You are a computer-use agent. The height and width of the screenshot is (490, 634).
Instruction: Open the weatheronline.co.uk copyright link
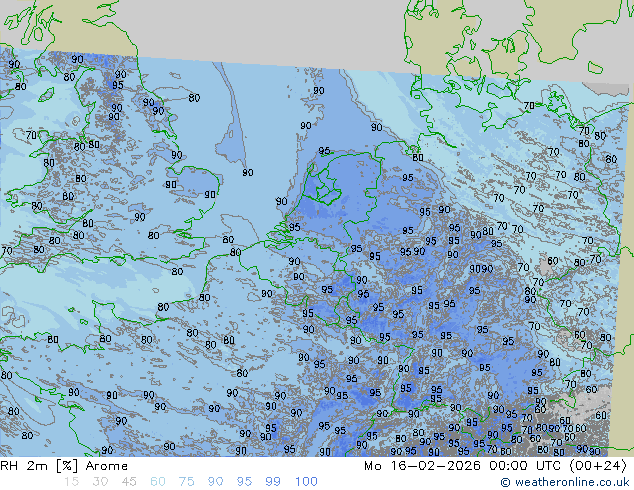tap(565, 482)
